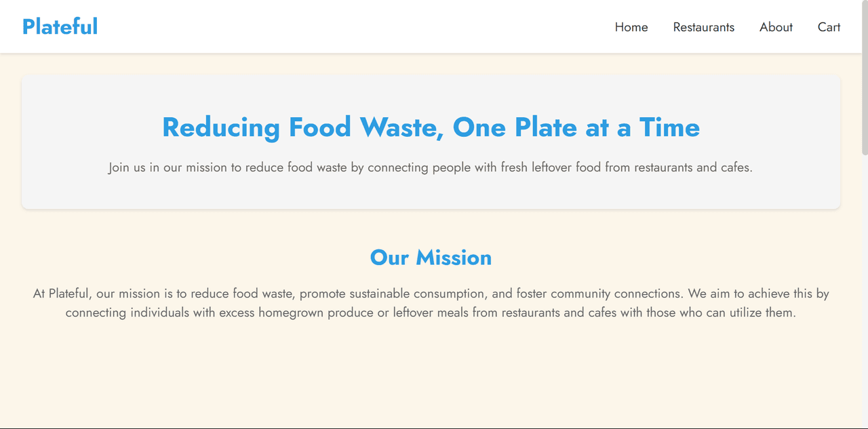
Task: Click the Plateful logo in the header
Action: point(60,26)
